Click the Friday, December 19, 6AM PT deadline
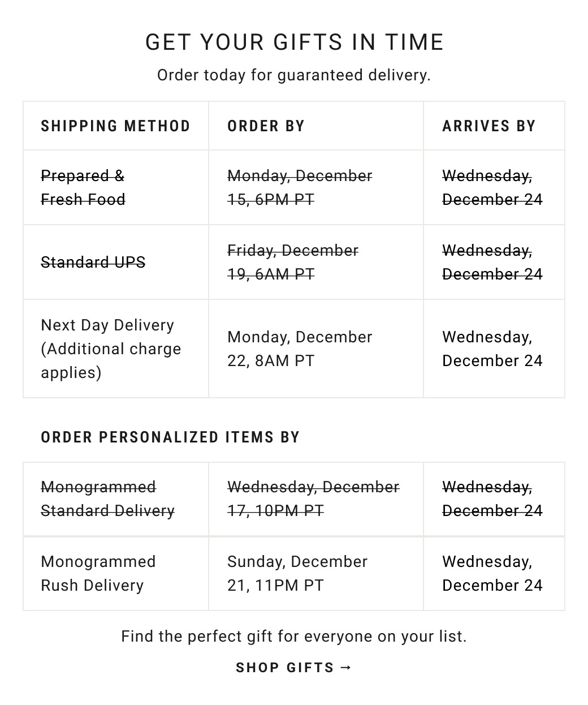The image size is (588, 705). pyautogui.click(x=293, y=262)
